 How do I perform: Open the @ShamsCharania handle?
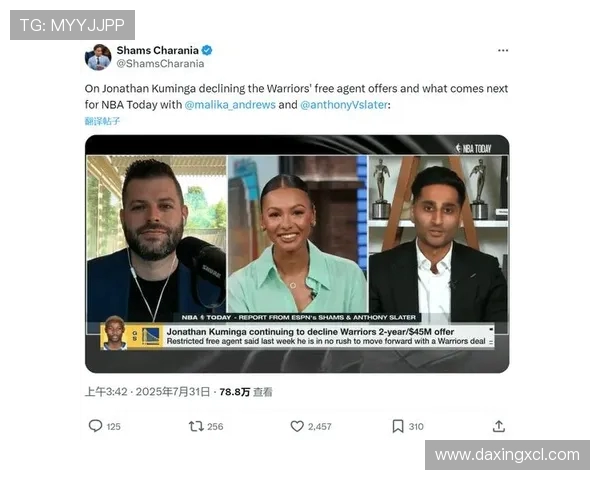coord(160,64)
